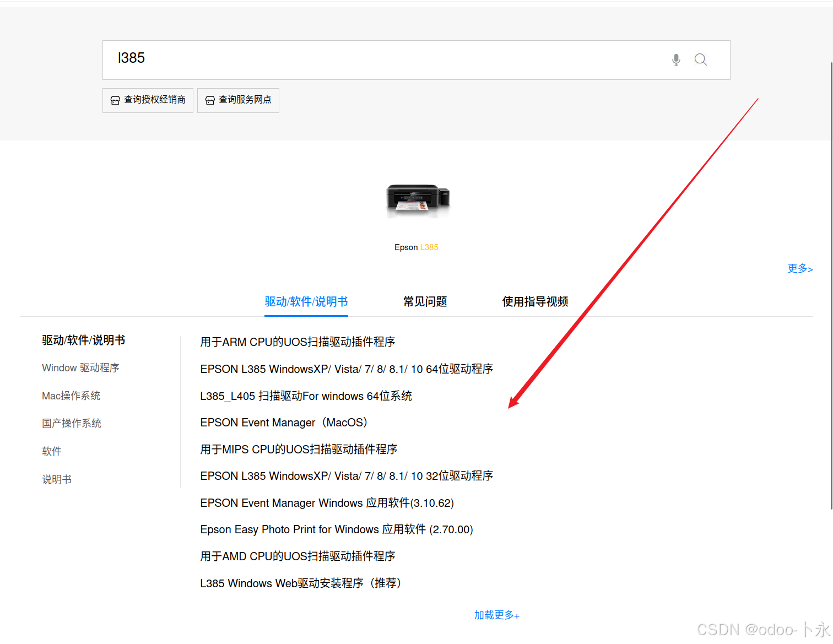Screen dimensions: 833x644
Task: Open L385_L405 扫描驱动For windows 64位系统
Action: tap(306, 396)
